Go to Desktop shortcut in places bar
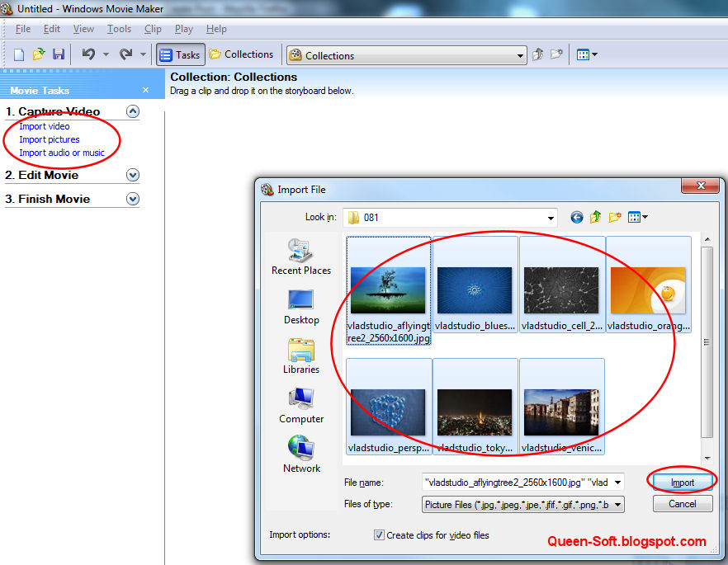Screen dimensions: 728x565 (x=301, y=307)
